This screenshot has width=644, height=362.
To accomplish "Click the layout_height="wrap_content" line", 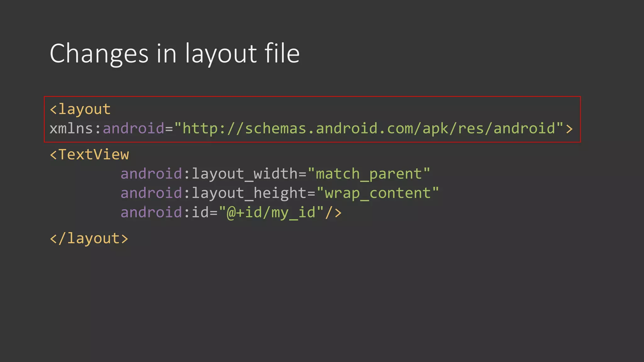I will click(x=280, y=193).
